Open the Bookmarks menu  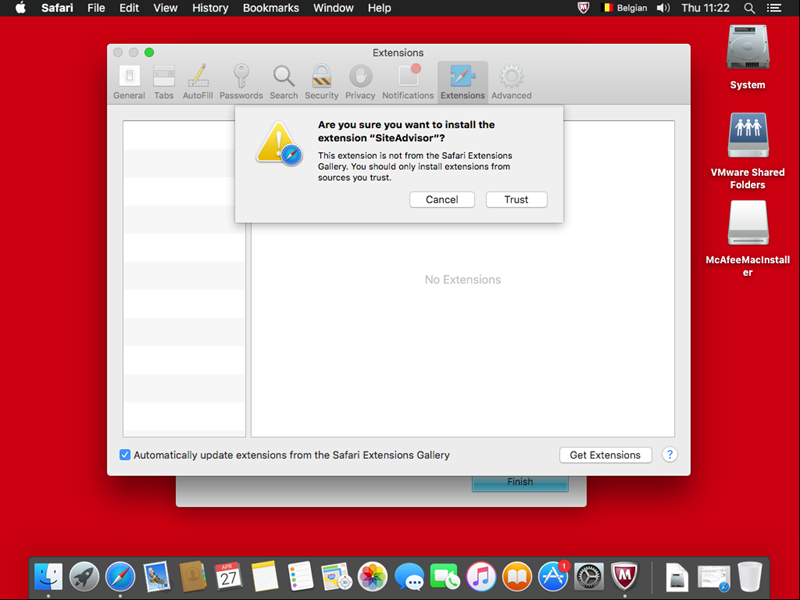(x=271, y=8)
